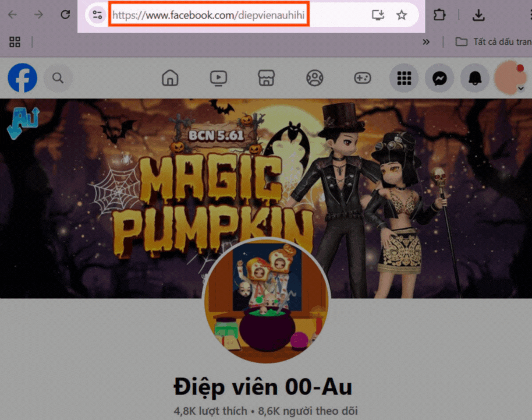Select the facebook.com/diepvienauhihi URL field
532x420 pixels.
208,15
